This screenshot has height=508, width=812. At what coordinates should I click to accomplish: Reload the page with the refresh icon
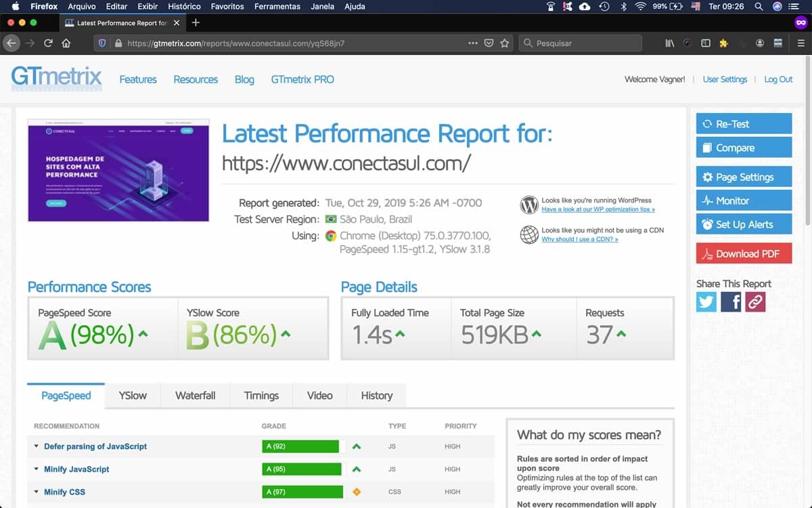click(48, 43)
